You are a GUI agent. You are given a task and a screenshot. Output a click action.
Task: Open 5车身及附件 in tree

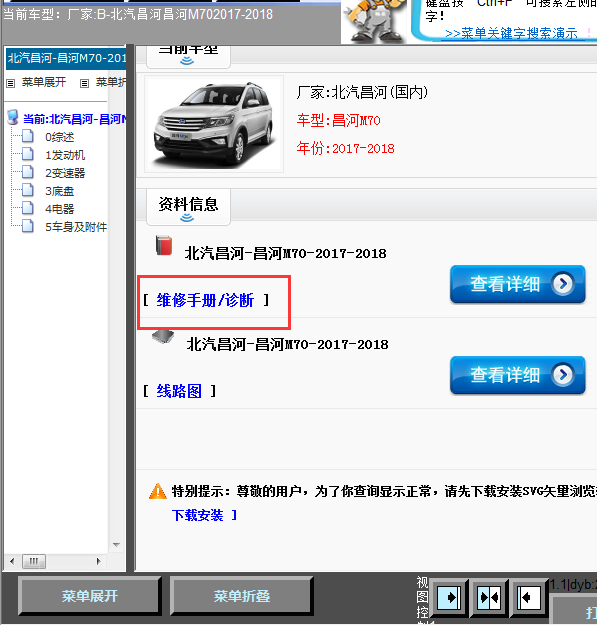[x=76, y=227]
